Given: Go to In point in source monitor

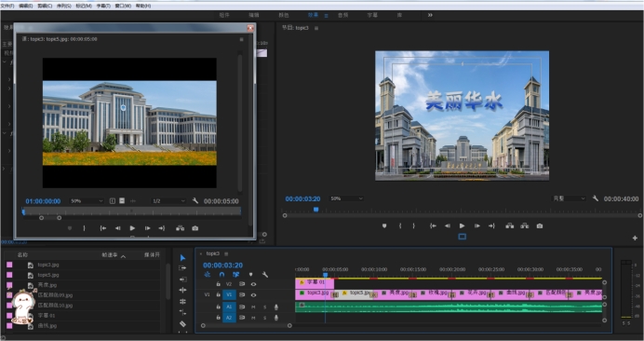Looking at the screenshot, I should [x=103, y=228].
